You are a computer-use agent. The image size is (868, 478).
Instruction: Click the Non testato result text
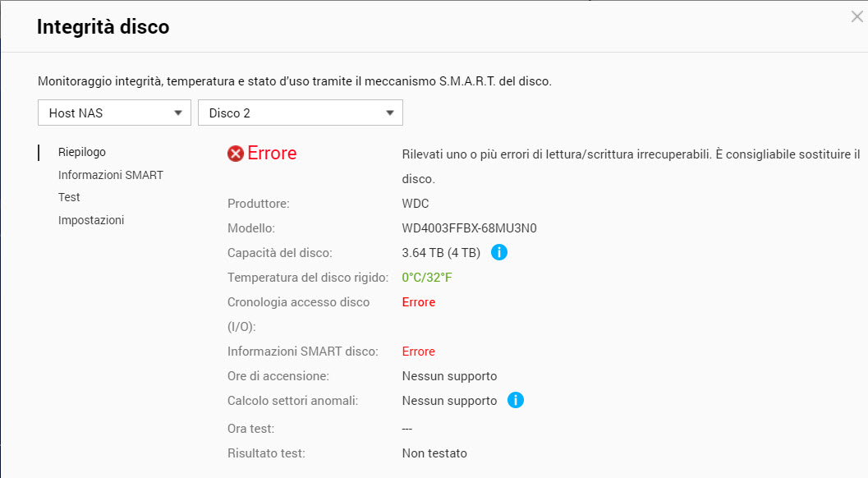(x=434, y=453)
